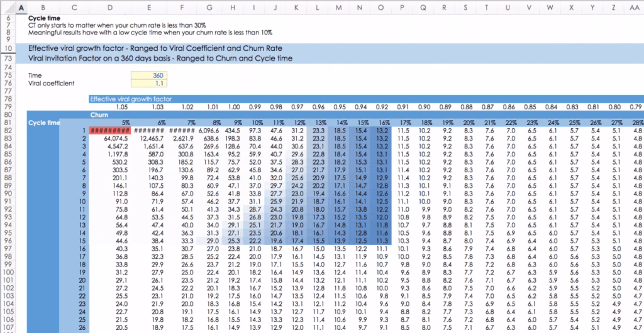644x333 pixels.
Task: Click 'Viral Invitation Factor on a 360 days basis' banner
Action: pyautogui.click(x=160, y=58)
